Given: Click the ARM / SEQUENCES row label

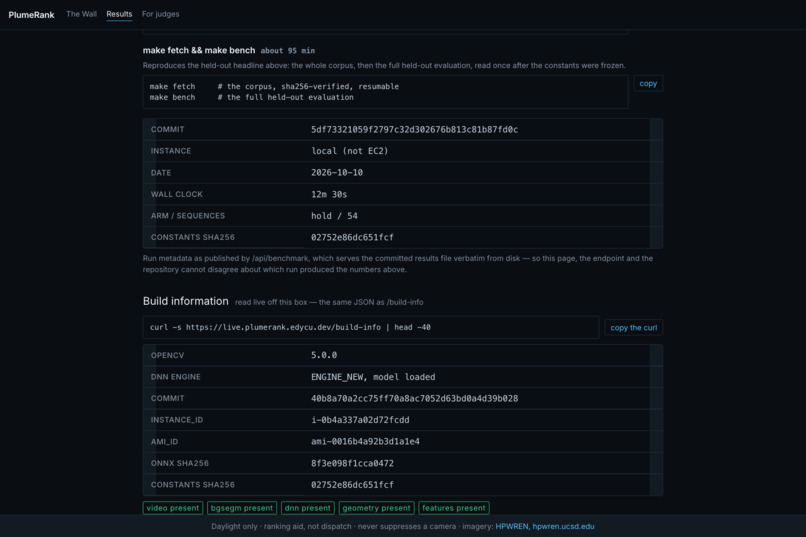Looking at the screenshot, I should click(x=188, y=216).
